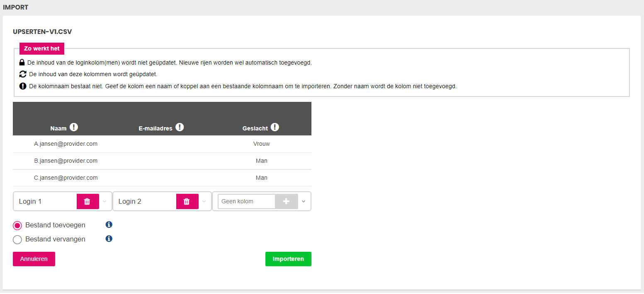Expand the Login 1 dropdown arrow
Viewport: 644px width, 294px height.
pyautogui.click(x=104, y=202)
